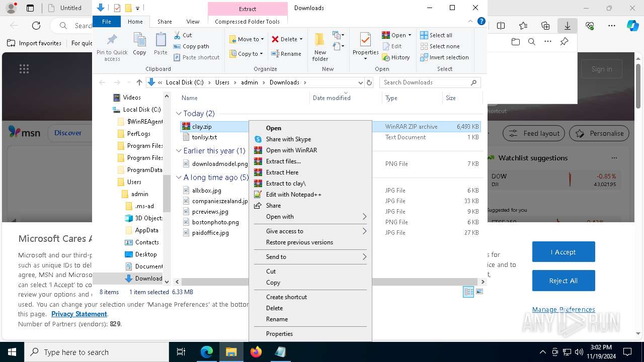This screenshot has width=644, height=362.
Task: Click the Cut scissors icon in Clipboard group
Action: [177, 35]
